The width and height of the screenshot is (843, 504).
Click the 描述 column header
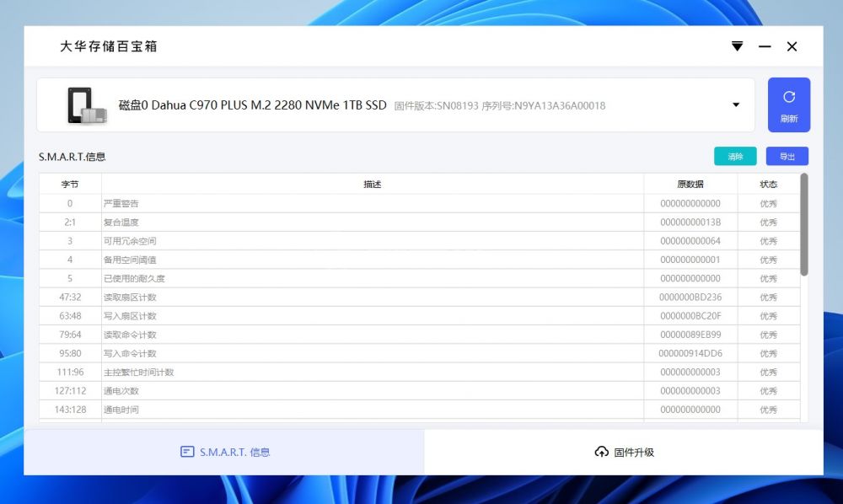click(372, 185)
